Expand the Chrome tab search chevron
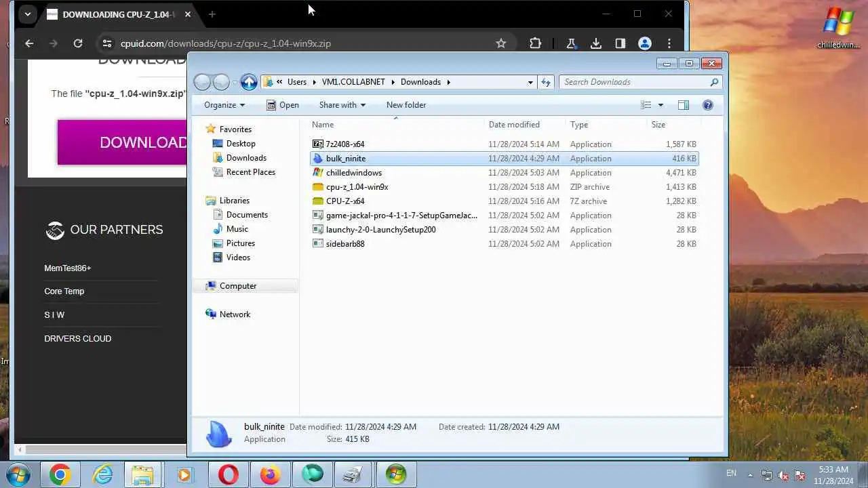 pyautogui.click(x=27, y=14)
